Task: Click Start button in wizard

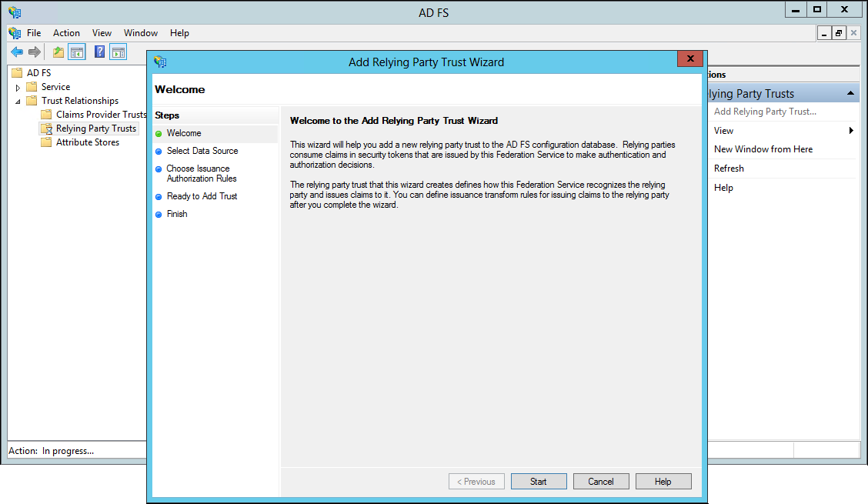Action: point(539,481)
